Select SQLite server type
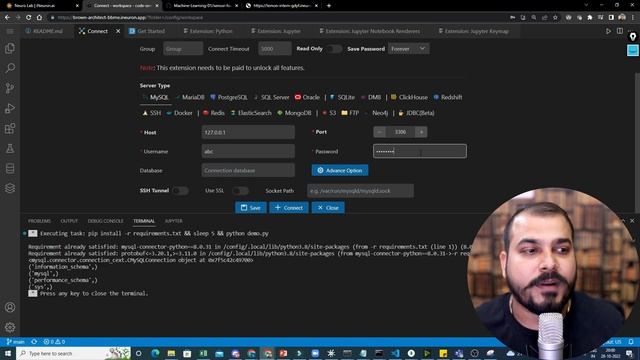This screenshot has width=640, height=360. tap(342, 97)
